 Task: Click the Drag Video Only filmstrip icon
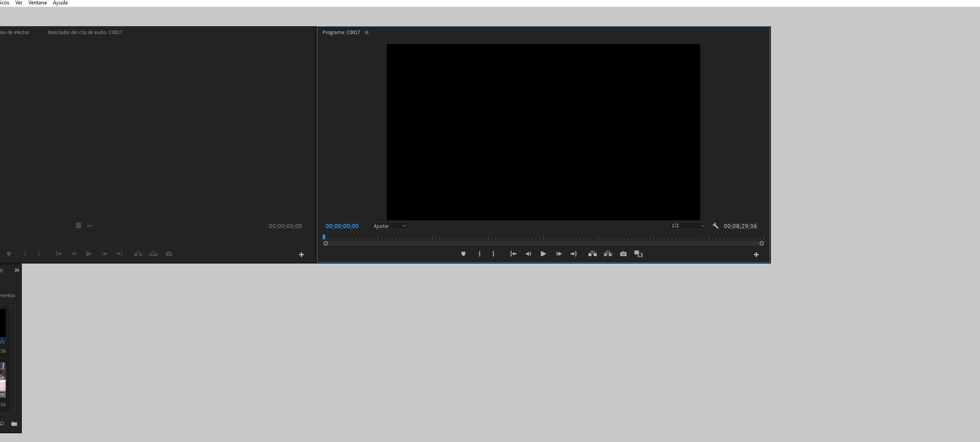click(x=79, y=226)
